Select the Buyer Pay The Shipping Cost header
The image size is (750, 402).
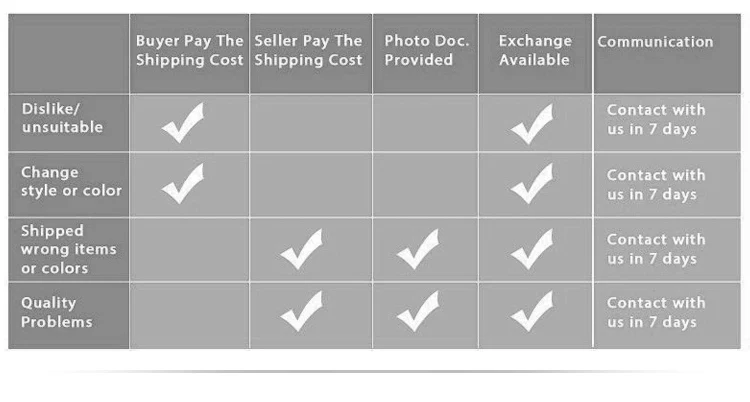[189, 50]
